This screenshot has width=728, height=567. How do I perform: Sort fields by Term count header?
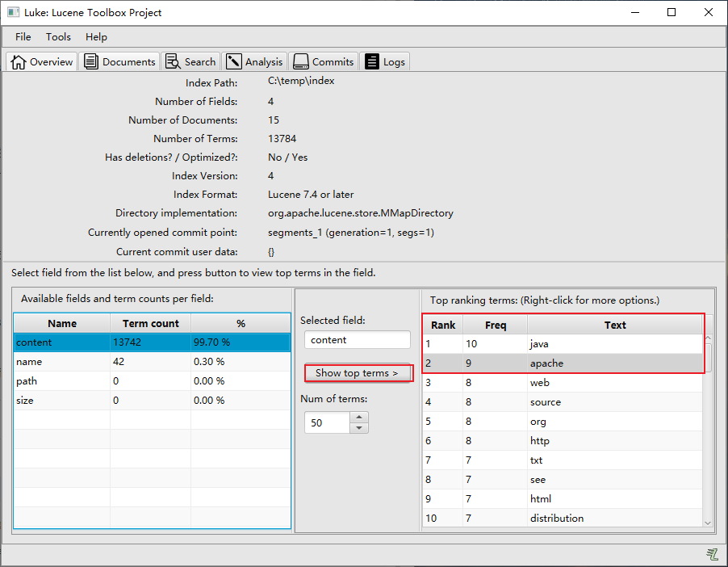[x=150, y=323]
